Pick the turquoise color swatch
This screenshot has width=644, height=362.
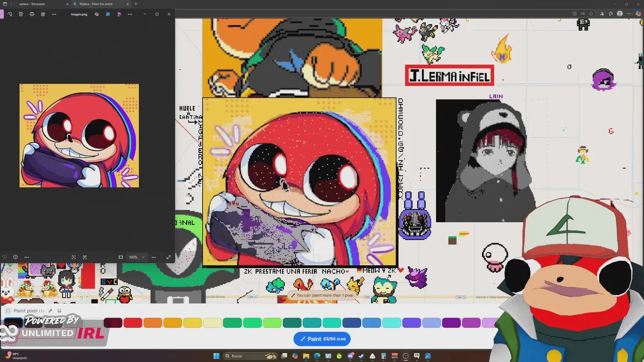(332, 323)
